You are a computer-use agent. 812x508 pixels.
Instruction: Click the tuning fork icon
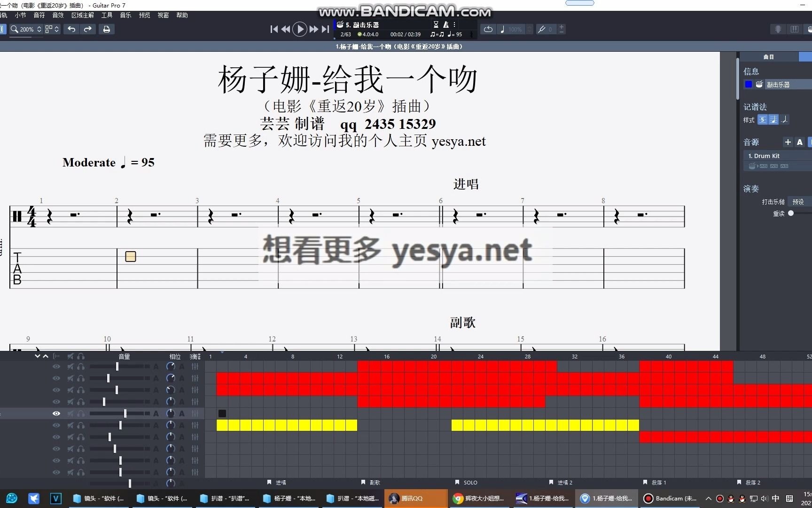541,29
